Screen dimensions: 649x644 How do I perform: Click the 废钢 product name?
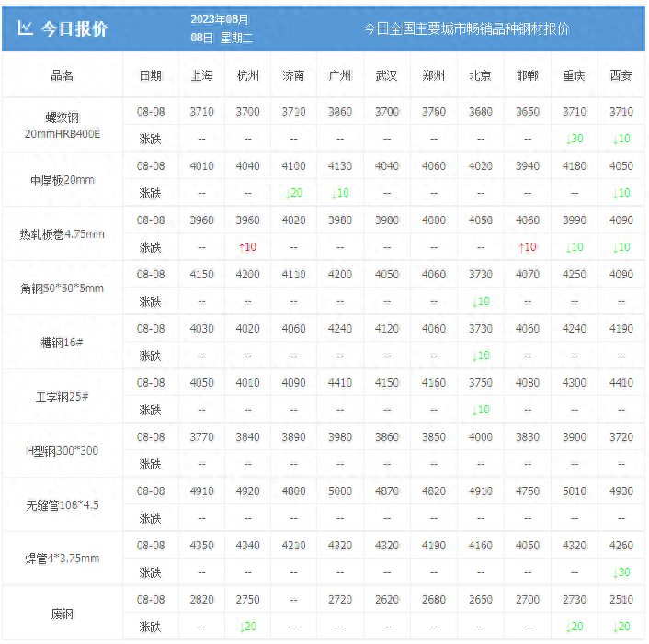coord(63,614)
